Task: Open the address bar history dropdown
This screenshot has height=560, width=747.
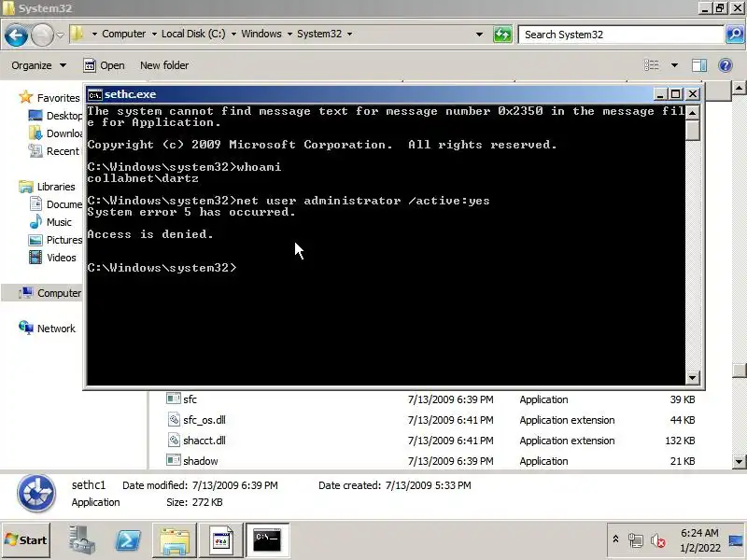Action: pos(479,35)
